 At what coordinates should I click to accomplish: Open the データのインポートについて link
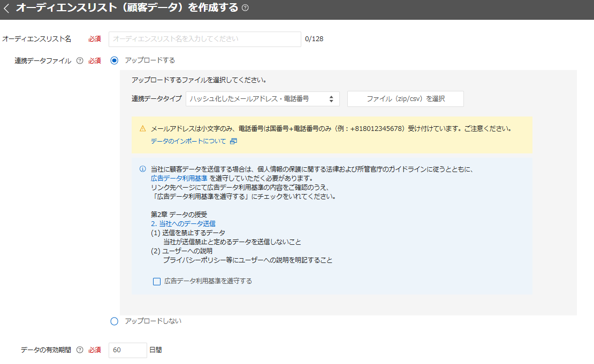pos(188,142)
